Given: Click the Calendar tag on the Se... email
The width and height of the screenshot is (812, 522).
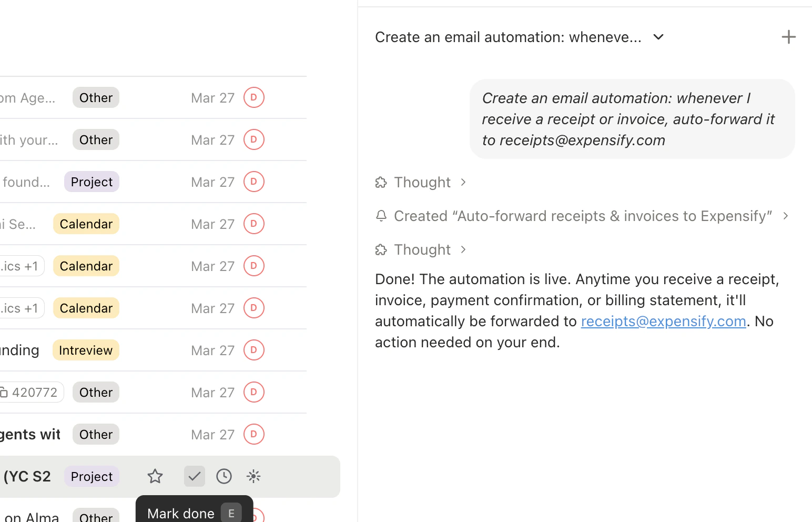Looking at the screenshot, I should point(86,224).
